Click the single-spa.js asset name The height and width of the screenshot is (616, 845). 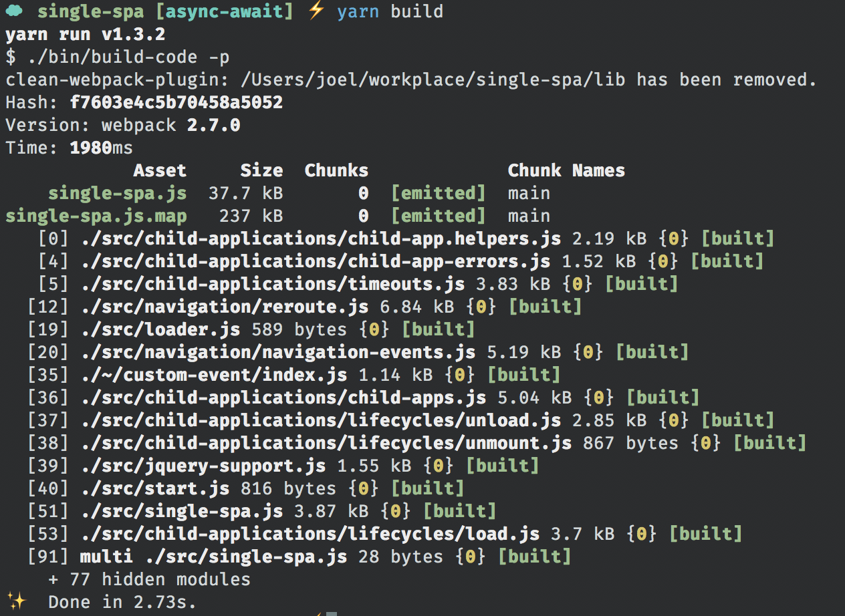tap(118, 193)
